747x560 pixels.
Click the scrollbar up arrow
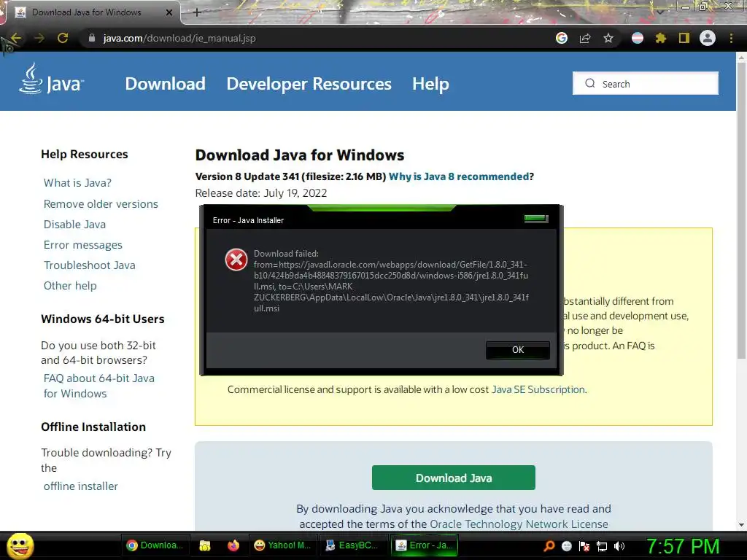(x=741, y=57)
